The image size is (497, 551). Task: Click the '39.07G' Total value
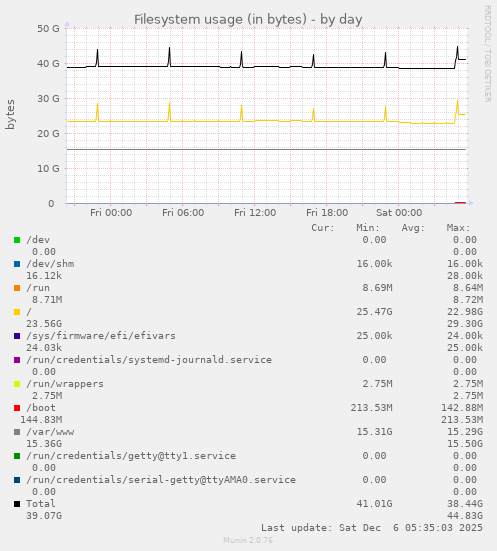[x=44, y=516]
